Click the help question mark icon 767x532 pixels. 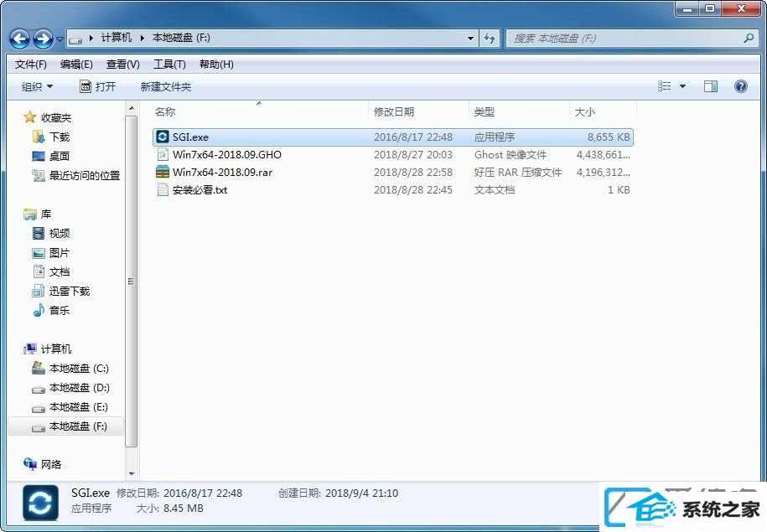740,86
